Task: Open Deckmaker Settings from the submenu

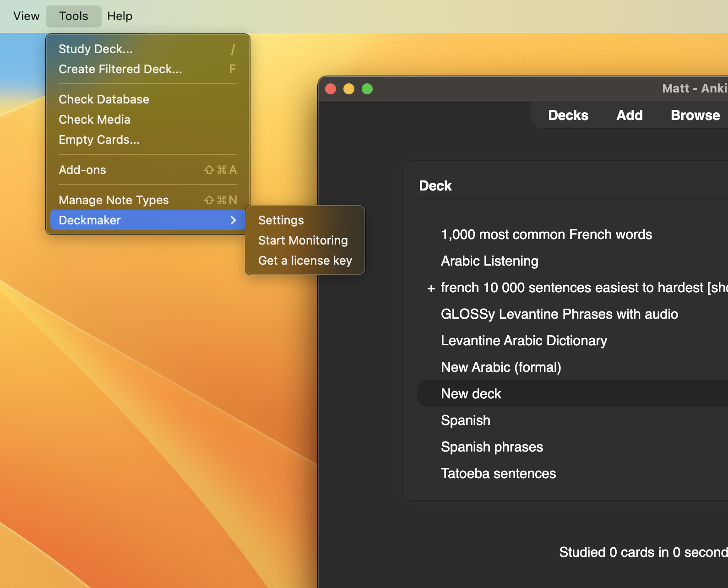Action: (281, 220)
